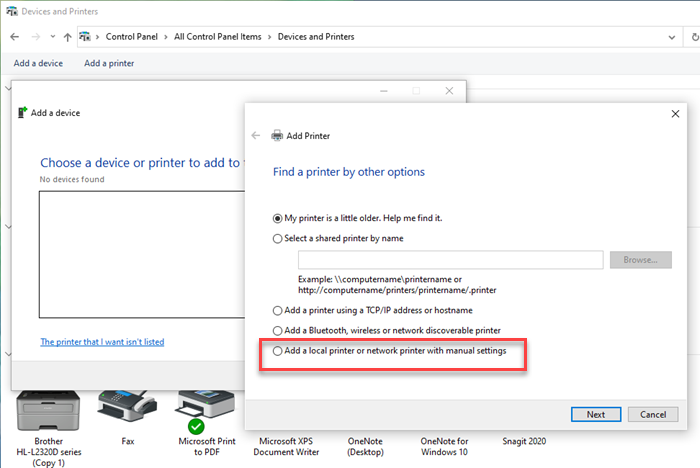
Task: Click the 'Add a printer' toolbar command
Action: [109, 64]
